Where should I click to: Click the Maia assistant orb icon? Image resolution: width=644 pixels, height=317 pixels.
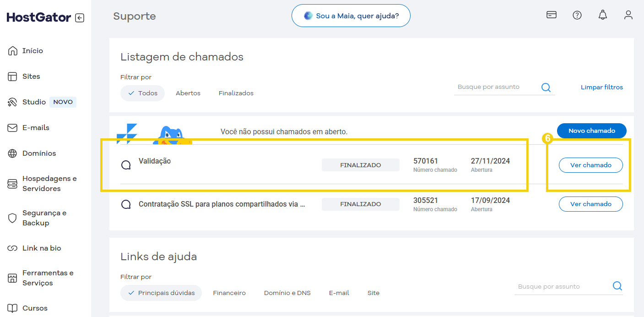(x=308, y=16)
